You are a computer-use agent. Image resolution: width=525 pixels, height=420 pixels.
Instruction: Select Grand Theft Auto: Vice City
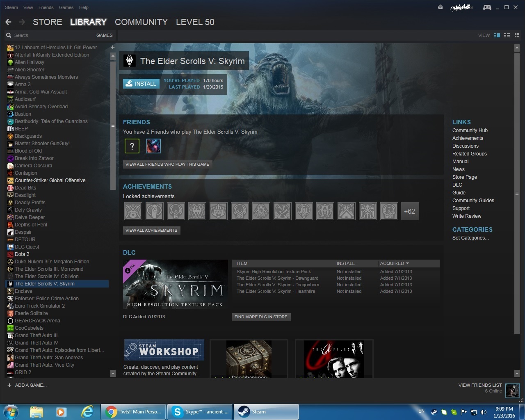click(x=44, y=365)
